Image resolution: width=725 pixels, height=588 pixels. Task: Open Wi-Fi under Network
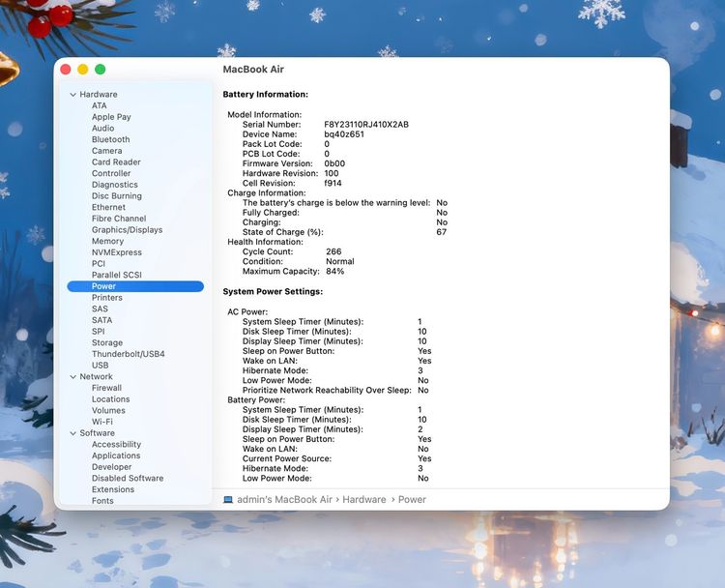click(x=102, y=422)
